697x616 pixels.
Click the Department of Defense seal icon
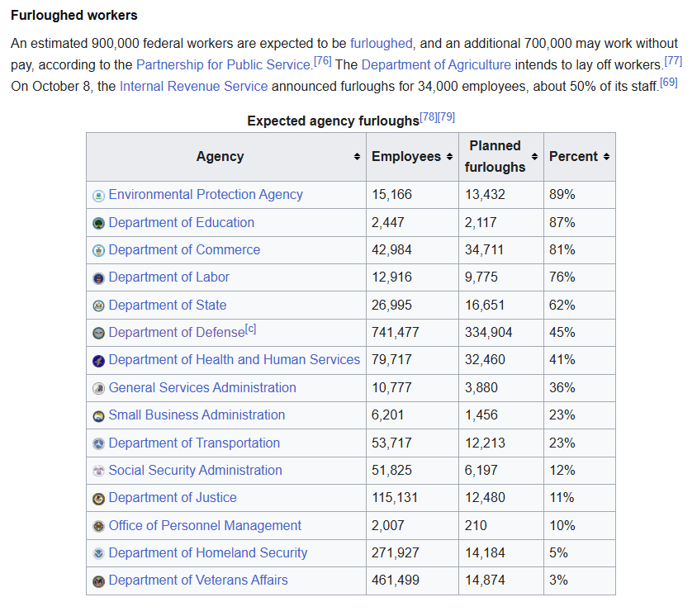[98, 333]
